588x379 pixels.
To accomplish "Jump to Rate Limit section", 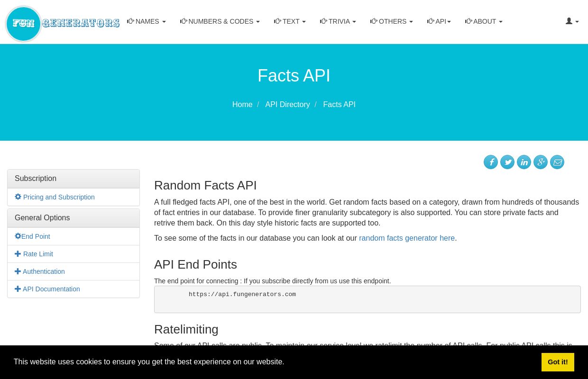I will (x=38, y=254).
